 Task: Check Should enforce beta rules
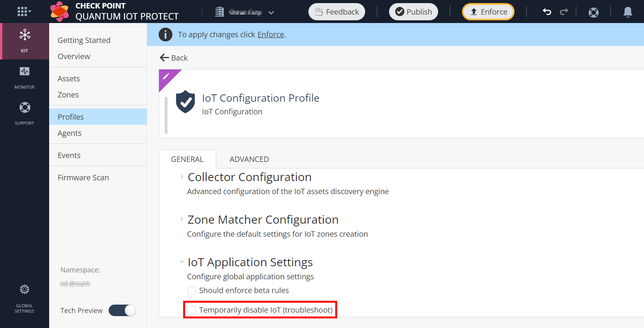(192, 290)
